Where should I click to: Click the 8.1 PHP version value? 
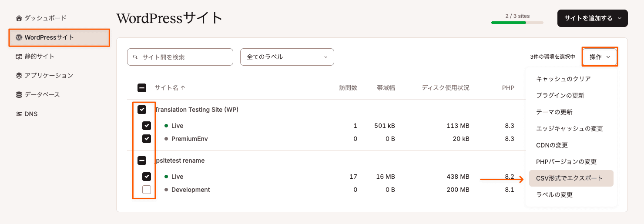(510, 190)
